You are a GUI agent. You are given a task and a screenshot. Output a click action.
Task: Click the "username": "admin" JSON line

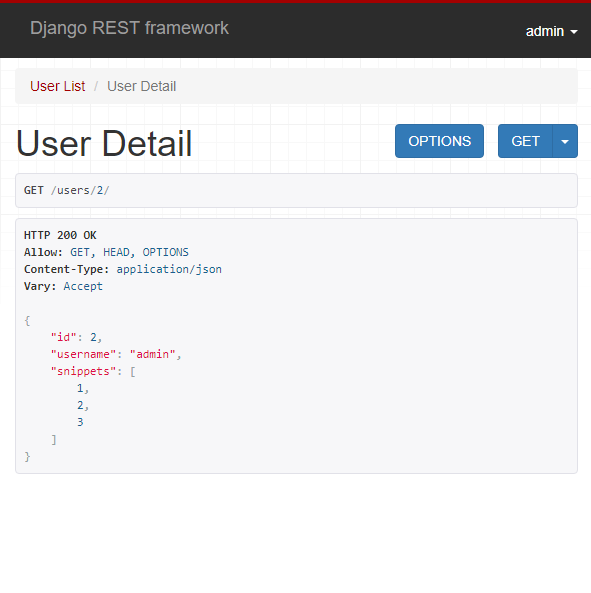click(x=116, y=354)
